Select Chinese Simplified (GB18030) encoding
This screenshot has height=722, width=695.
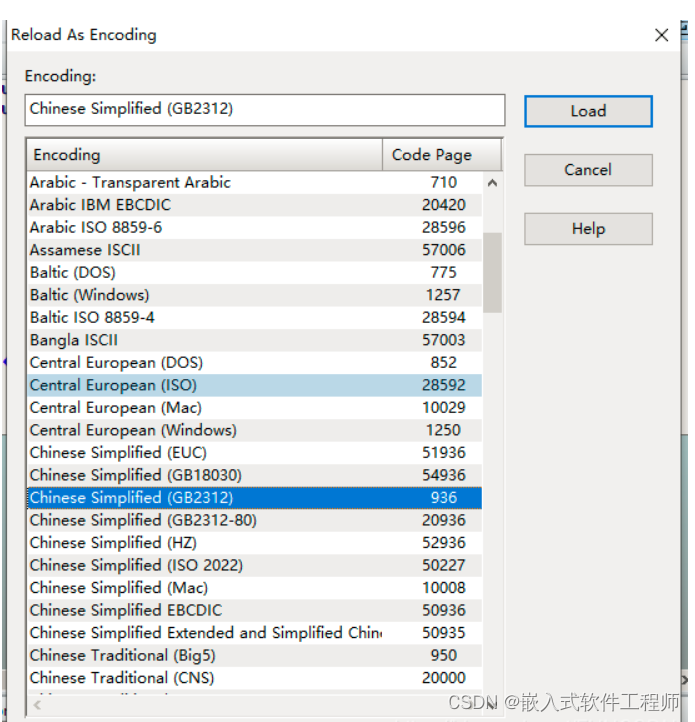pos(255,476)
